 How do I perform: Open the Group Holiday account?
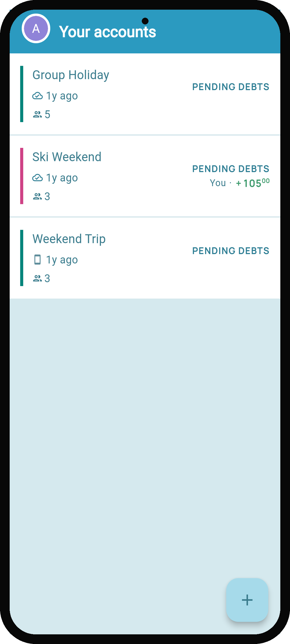point(145,94)
